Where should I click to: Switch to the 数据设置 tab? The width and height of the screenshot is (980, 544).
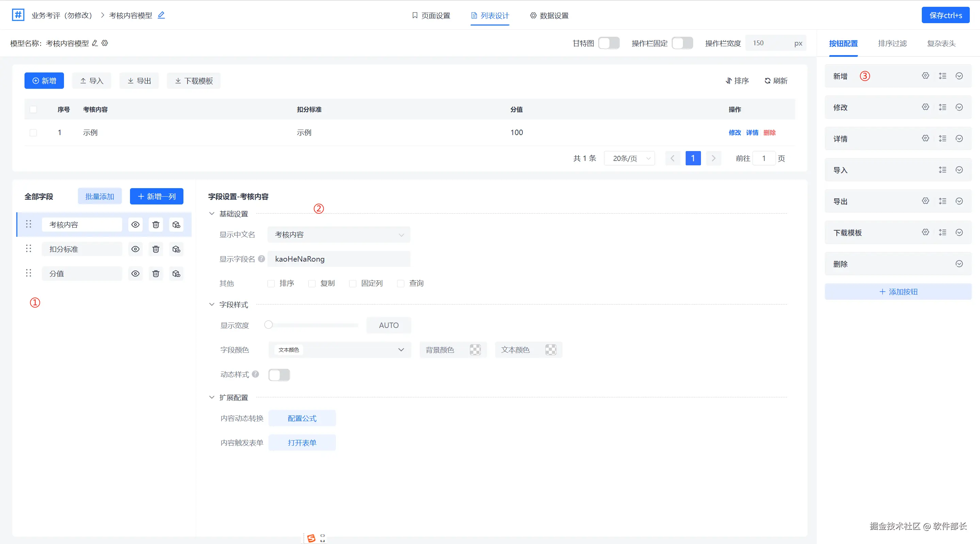(x=549, y=16)
